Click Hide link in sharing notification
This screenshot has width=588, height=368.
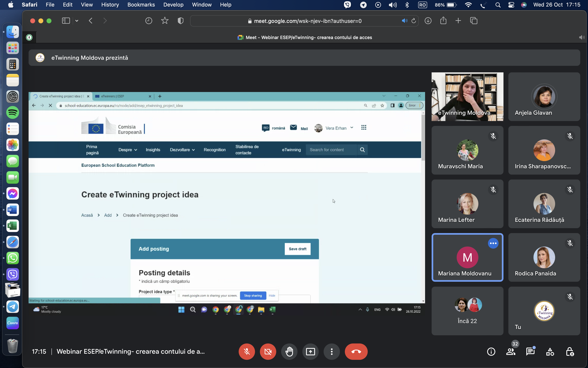pos(272,295)
